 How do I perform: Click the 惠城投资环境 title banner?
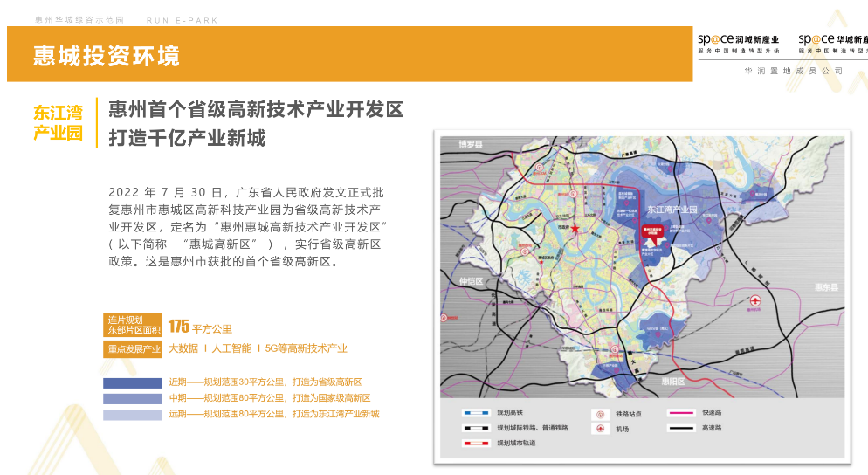(107, 56)
